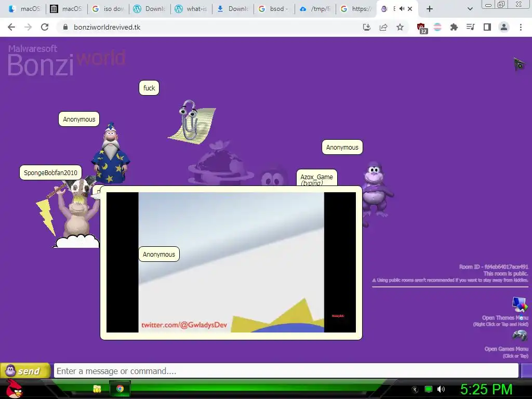Switch to the '/tmp/fi' tab
532x399 pixels.
[315, 9]
